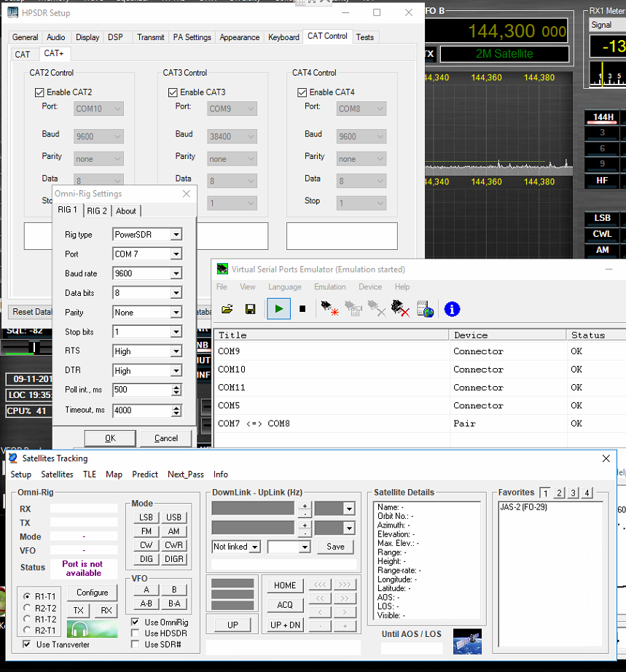
Task: Adjust Timeout ms stepper arrows
Action: [x=176, y=410]
